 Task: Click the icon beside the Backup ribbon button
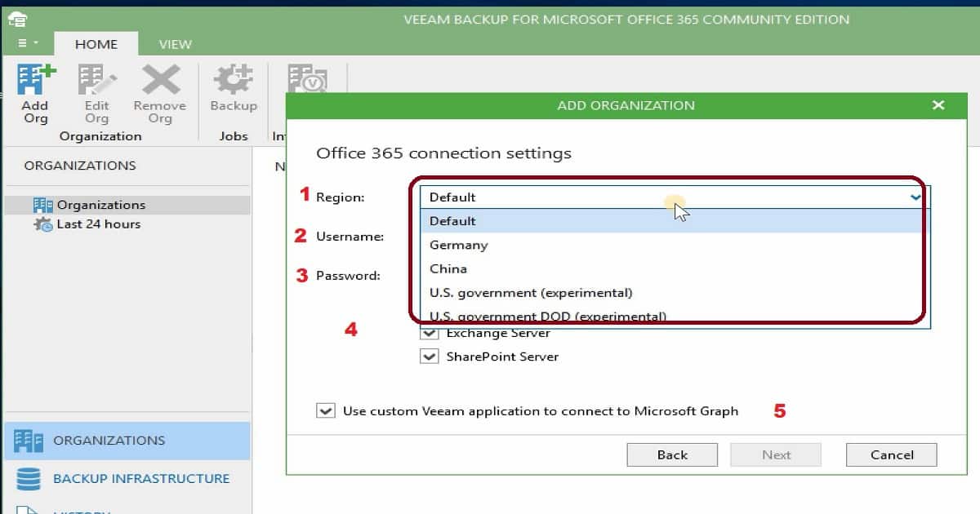[307, 80]
